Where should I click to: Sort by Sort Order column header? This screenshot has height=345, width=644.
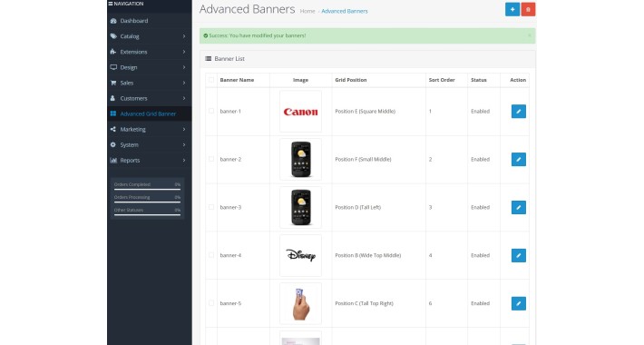(442, 80)
